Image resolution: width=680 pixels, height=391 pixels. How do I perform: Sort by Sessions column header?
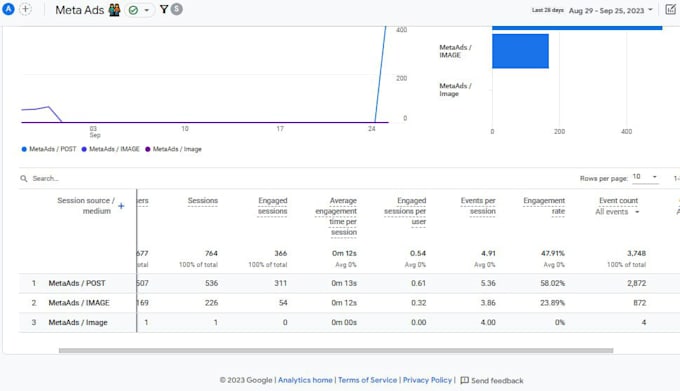[x=203, y=201]
